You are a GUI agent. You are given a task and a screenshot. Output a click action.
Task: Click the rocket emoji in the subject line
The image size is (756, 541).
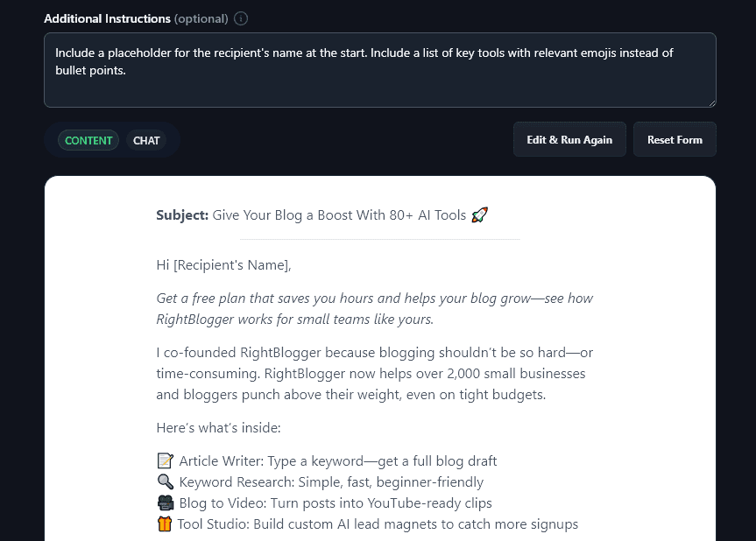(x=479, y=214)
